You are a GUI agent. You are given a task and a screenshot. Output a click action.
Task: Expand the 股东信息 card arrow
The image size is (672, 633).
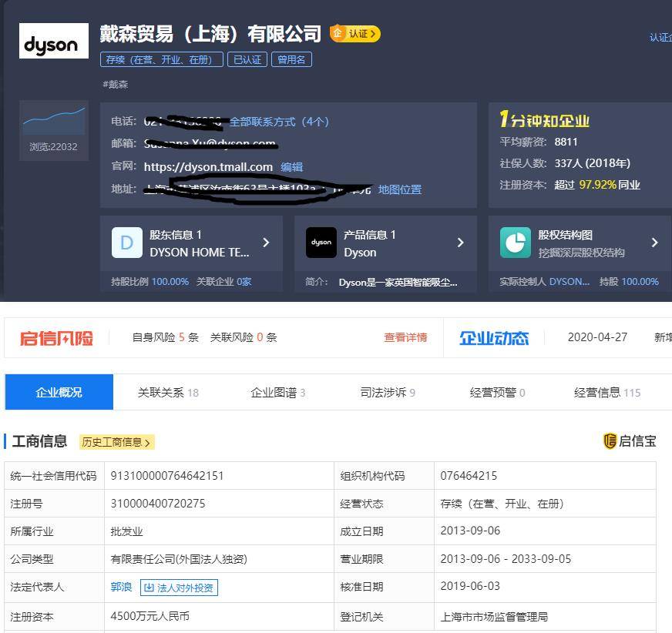[x=266, y=243]
